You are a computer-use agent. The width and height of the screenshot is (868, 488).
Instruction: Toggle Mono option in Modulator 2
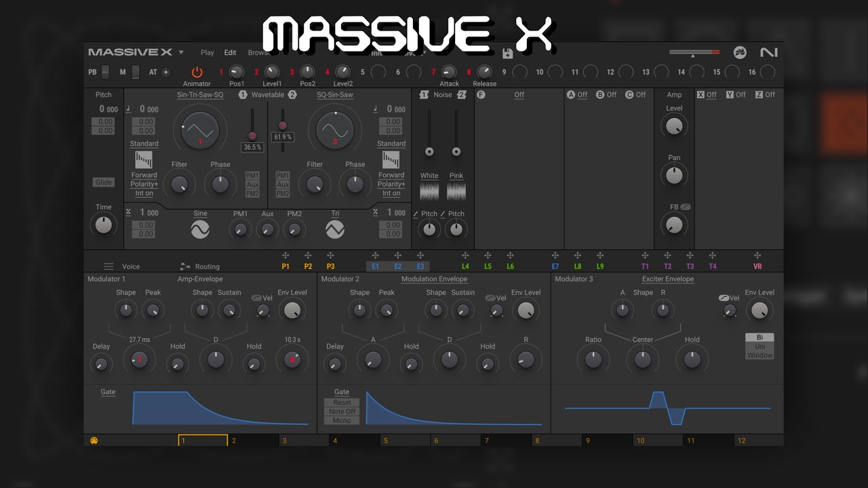click(x=342, y=420)
